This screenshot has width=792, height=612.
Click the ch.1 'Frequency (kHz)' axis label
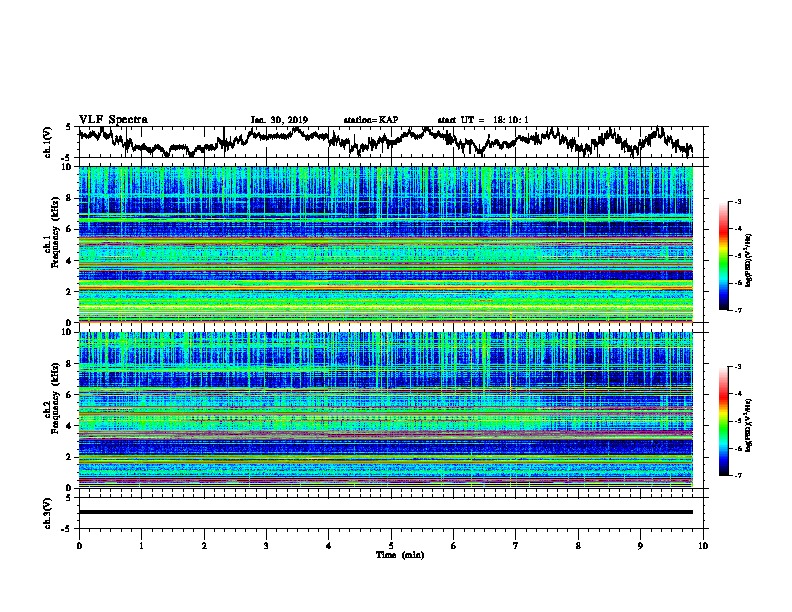tap(55, 233)
